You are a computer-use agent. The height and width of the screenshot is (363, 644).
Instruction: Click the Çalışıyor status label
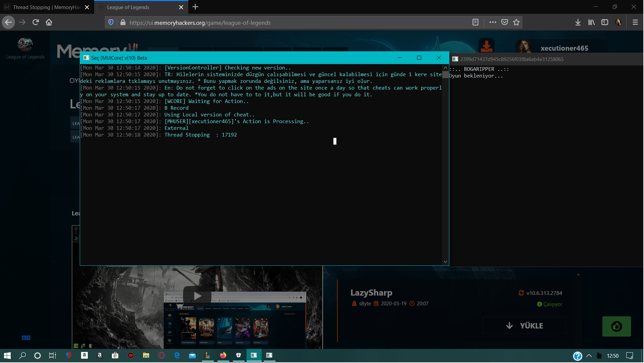[x=553, y=305]
